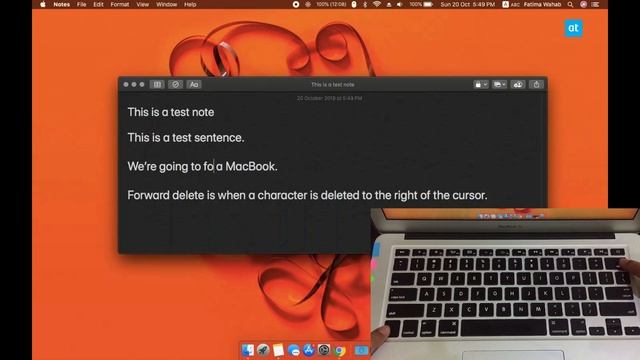Click the volume icon in menu bar
The image size is (640, 360).
[x=400, y=4]
